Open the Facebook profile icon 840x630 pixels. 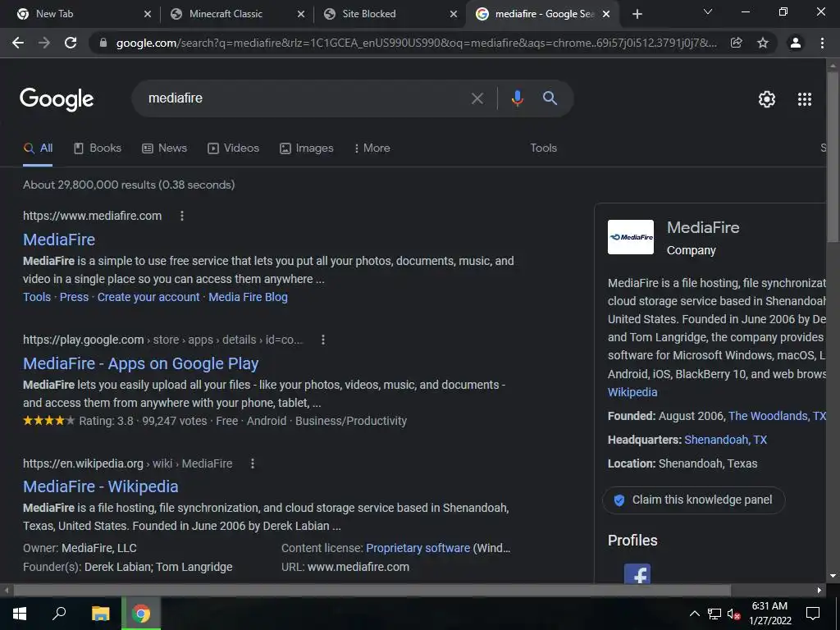pos(637,573)
